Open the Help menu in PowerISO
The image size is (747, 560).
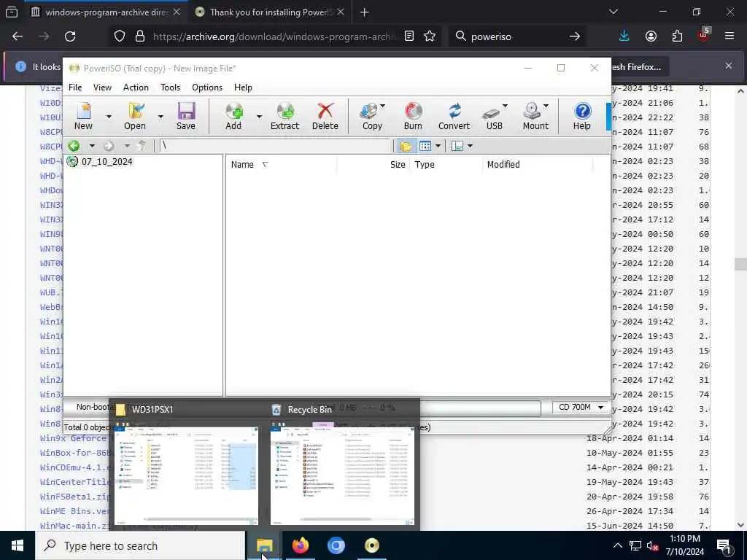point(243,87)
